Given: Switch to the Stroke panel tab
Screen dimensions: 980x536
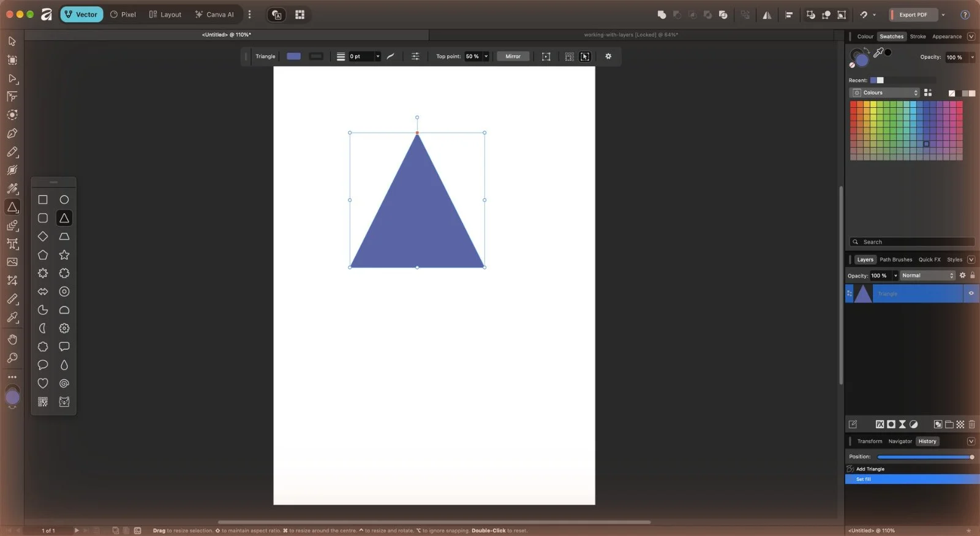Looking at the screenshot, I should 918,37.
